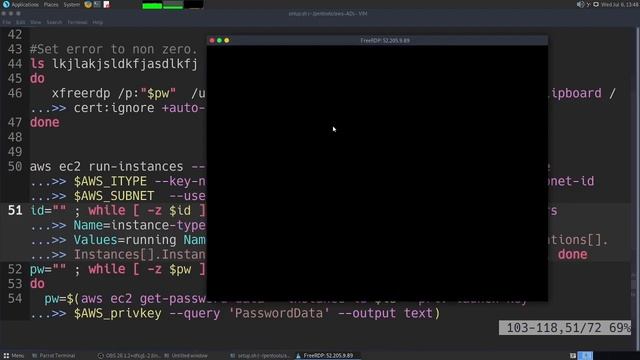
Task: Switch to setup.sh VIM taskbar item
Action: pos(260,356)
